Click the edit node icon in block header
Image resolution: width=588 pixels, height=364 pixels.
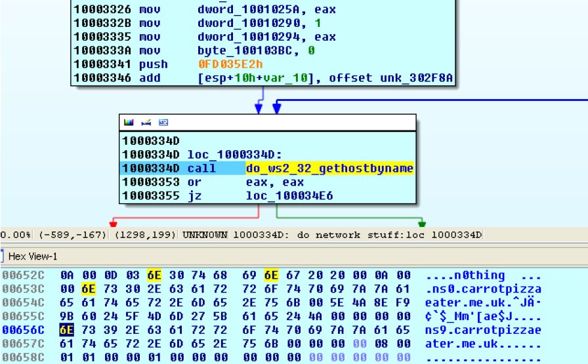coord(145,123)
